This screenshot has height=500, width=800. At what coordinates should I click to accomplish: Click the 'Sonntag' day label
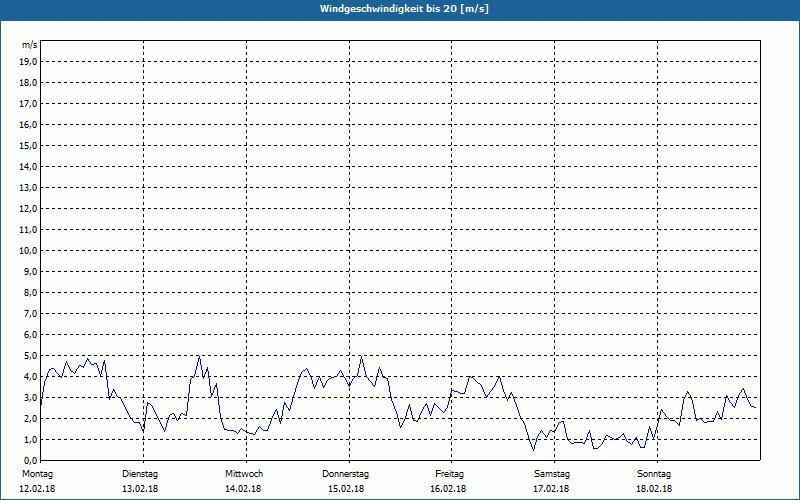(654, 474)
